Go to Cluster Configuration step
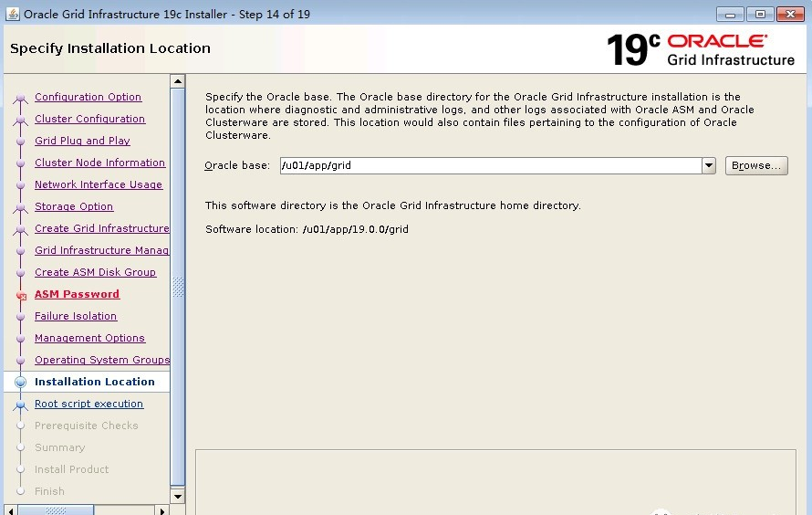 tap(89, 119)
